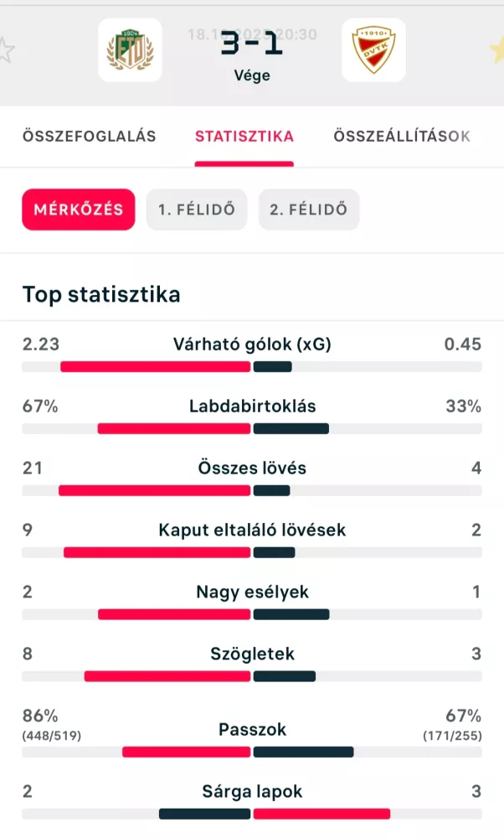
Task: Tap the Passzok stat label
Action: click(252, 730)
